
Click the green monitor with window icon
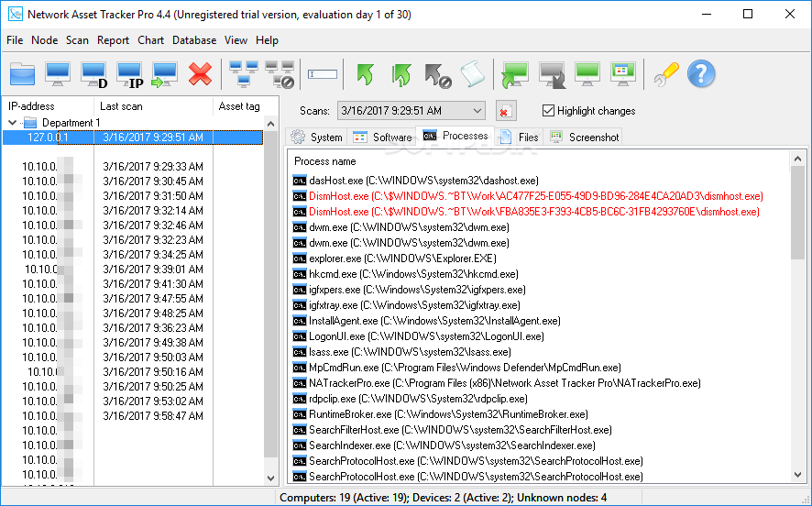(x=623, y=73)
